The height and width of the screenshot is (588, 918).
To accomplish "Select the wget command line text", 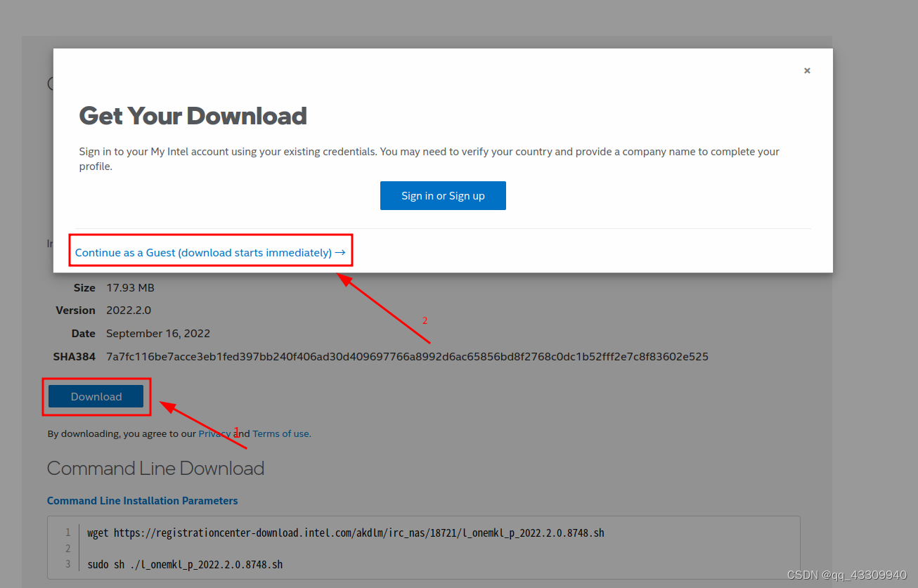I will click(346, 533).
